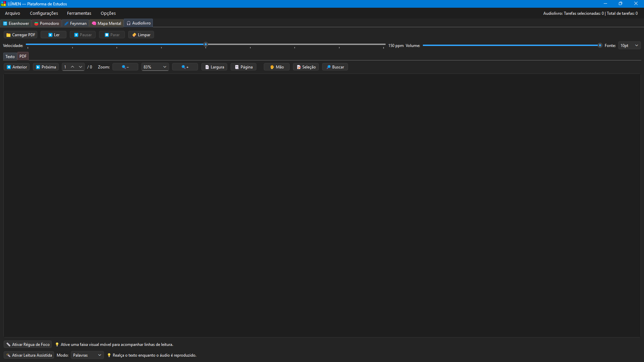Switch to the Feynman tab
This screenshot has width=644, height=362.
76,23
